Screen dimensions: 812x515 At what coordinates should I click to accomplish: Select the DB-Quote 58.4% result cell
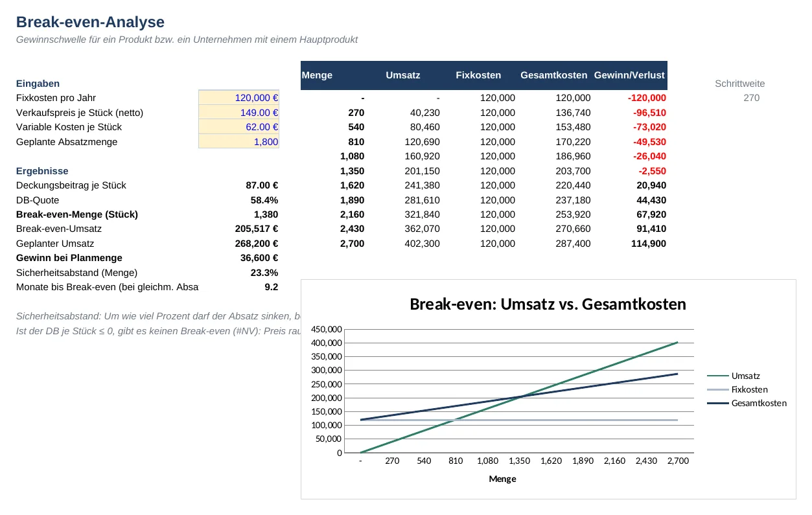264,200
